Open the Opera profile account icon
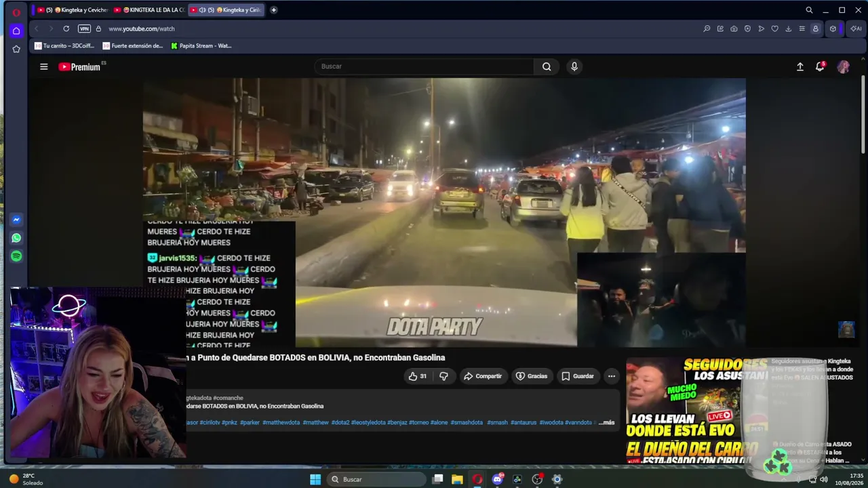Screen dimensions: 868x488 tap(816, 28)
